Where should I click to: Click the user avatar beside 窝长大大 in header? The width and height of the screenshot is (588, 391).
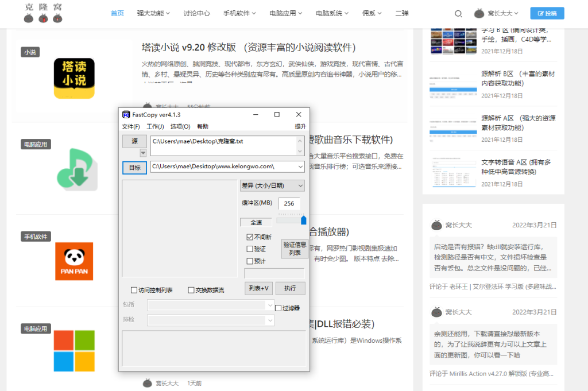click(479, 14)
